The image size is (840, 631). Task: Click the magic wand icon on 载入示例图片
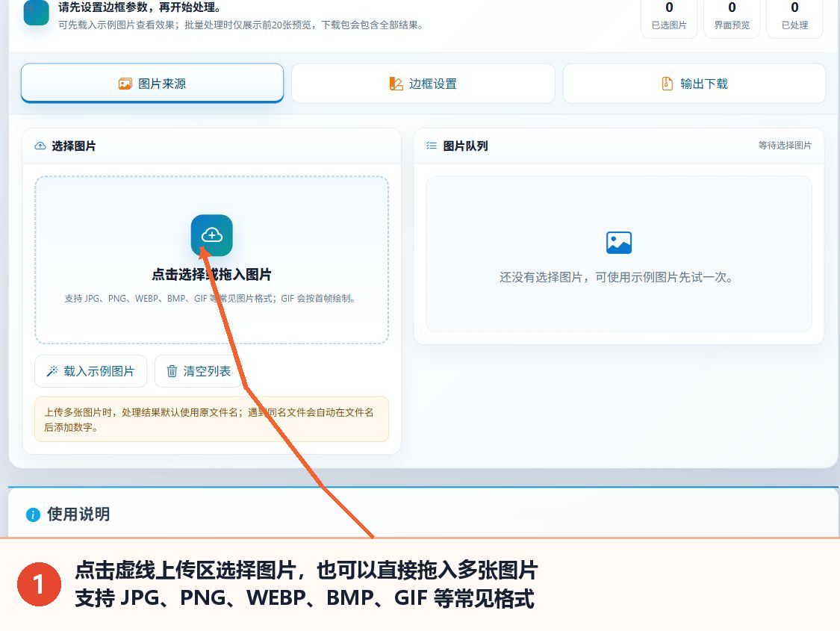point(52,371)
